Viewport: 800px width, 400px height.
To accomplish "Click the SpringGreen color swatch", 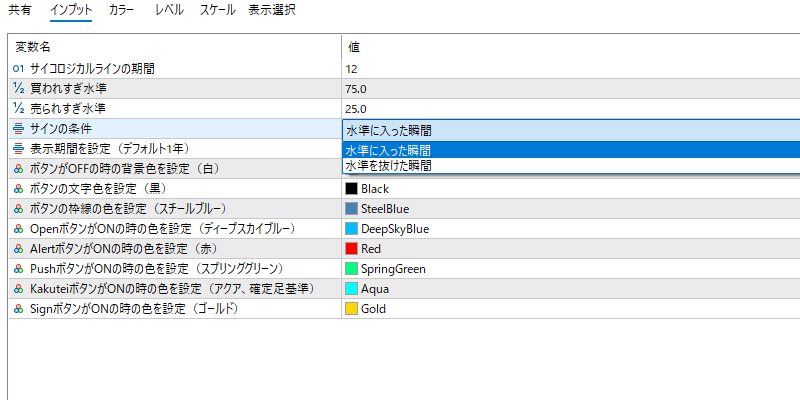I will pos(352,269).
